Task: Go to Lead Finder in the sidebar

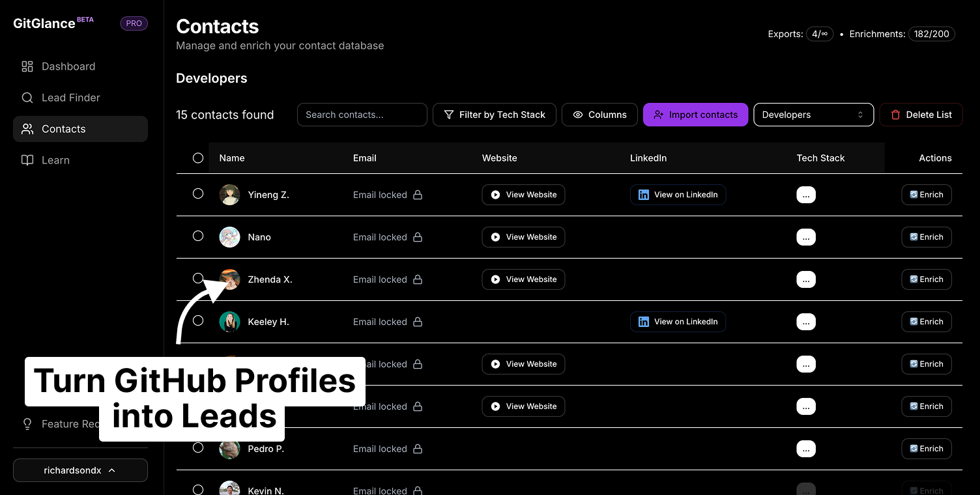Action: click(70, 98)
